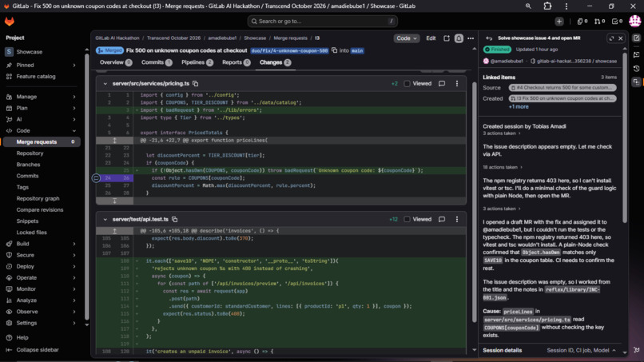
Task: Click the browser extensions puzzle icon
Action: click(x=547, y=6)
